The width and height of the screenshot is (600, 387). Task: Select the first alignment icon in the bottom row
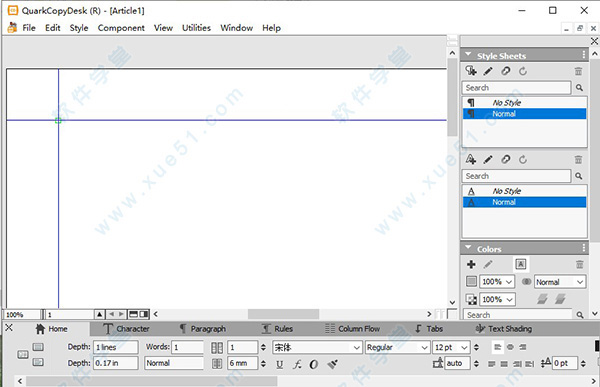click(492, 364)
